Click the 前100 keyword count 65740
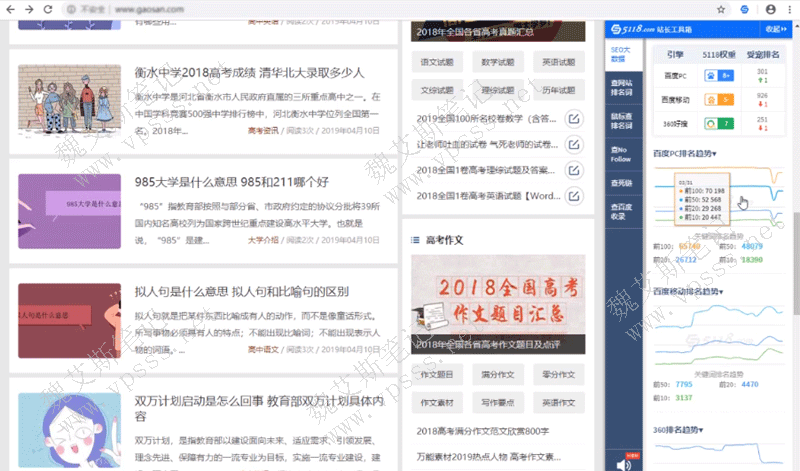Screen dimensions: 800x471 click(689, 246)
